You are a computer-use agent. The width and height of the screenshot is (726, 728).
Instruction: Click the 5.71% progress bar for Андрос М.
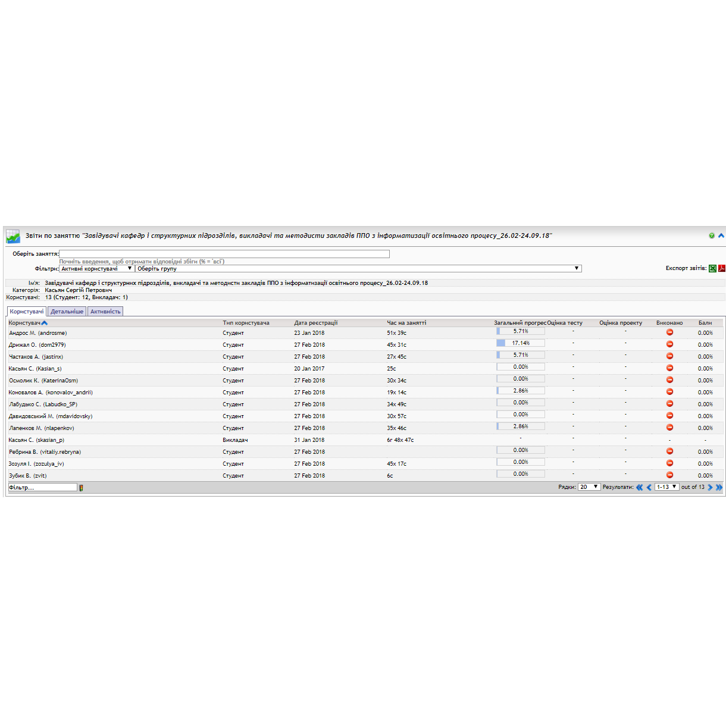(521, 331)
